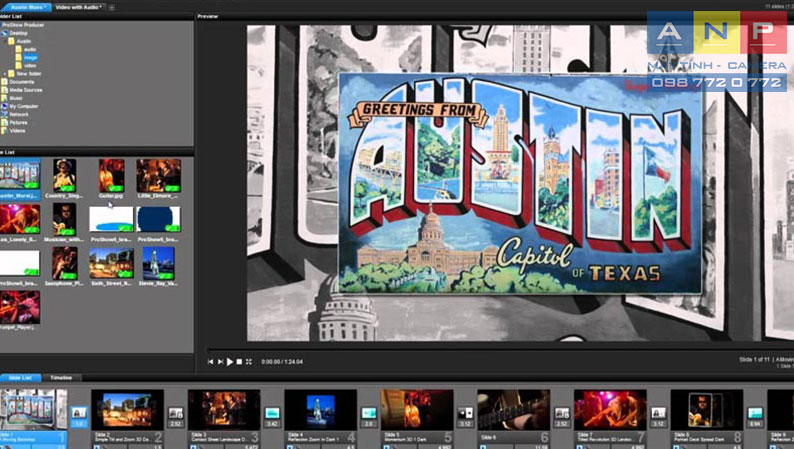Play the slideshow preview
Viewport: 794px width, 449px height.
tap(230, 361)
